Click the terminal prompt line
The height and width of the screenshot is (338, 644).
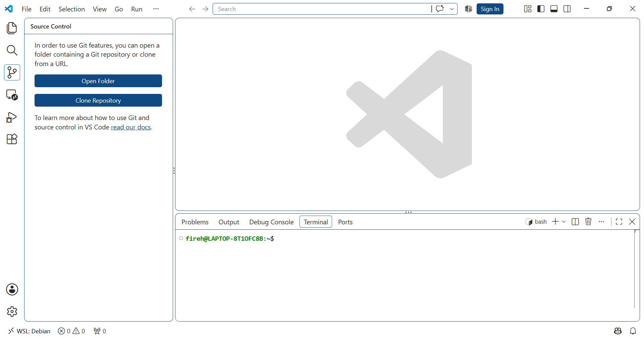click(230, 238)
